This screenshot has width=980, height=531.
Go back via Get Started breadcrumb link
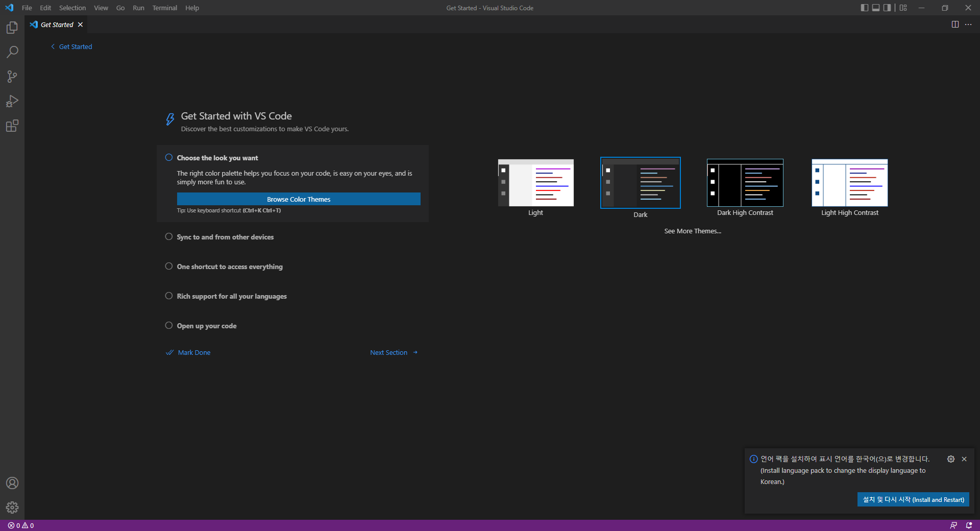76,46
